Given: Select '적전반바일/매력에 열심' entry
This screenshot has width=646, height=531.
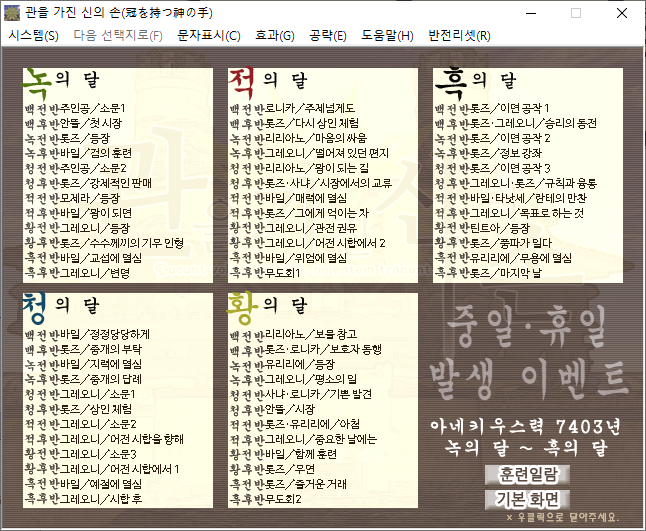Looking at the screenshot, I should click(x=288, y=198).
